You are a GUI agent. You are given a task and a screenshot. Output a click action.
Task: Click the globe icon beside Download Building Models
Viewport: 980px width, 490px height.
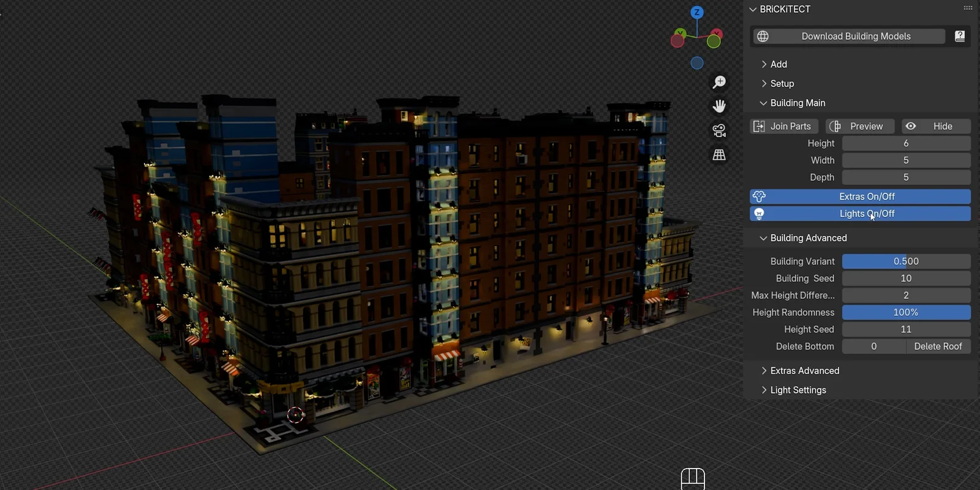tap(763, 36)
